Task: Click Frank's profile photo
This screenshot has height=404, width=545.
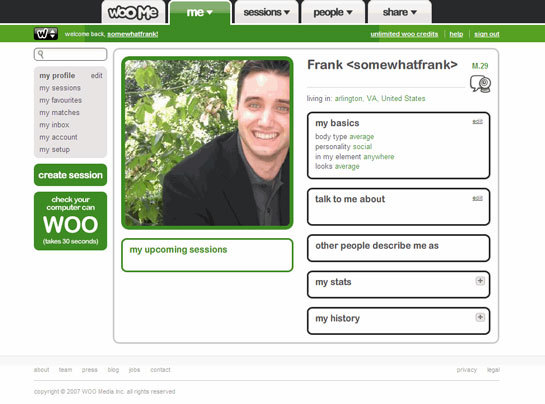Action: pos(207,143)
